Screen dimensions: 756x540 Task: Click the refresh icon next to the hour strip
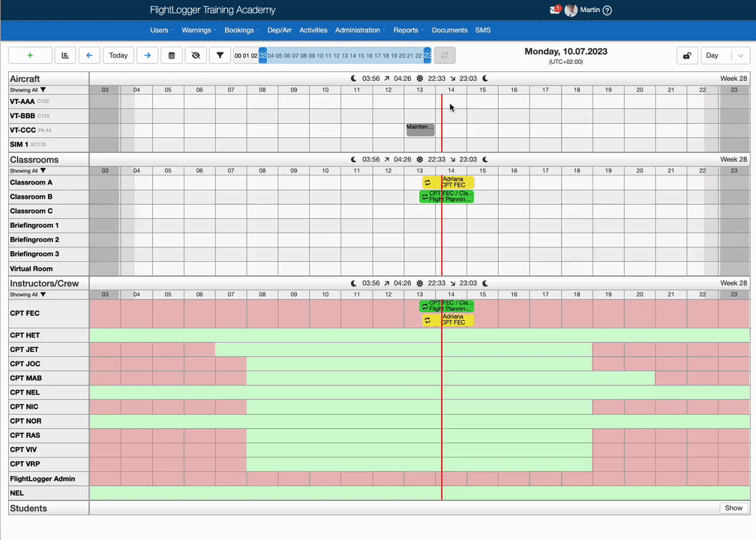click(445, 55)
